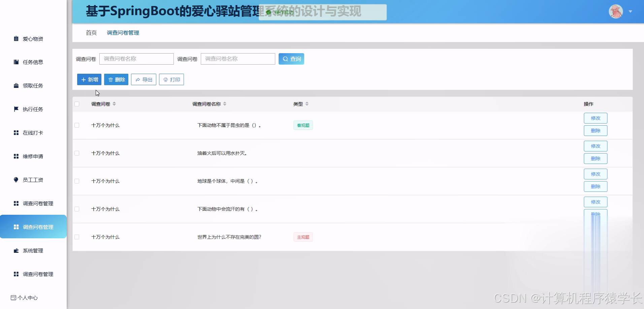Select the 执行任务 flag icon
Viewport: 644px width, 309px height.
(x=15, y=109)
